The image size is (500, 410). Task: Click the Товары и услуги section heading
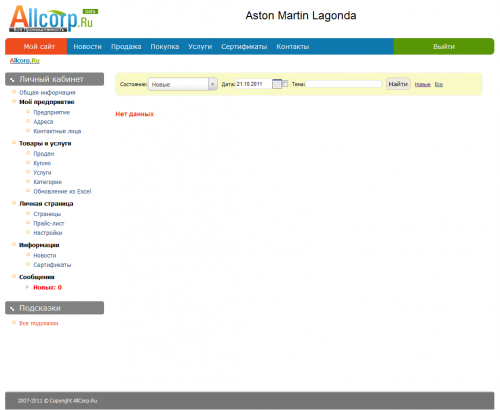(45, 143)
